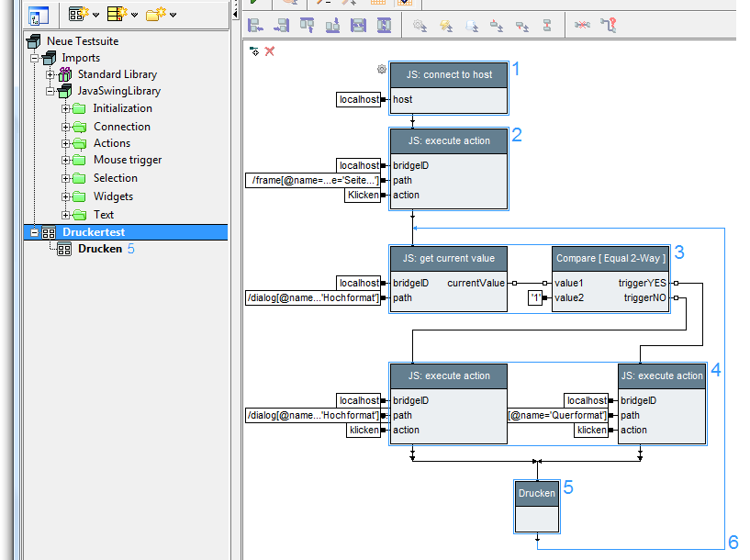
Task: Open the new folder dropdown arrow
Action: pos(173,15)
